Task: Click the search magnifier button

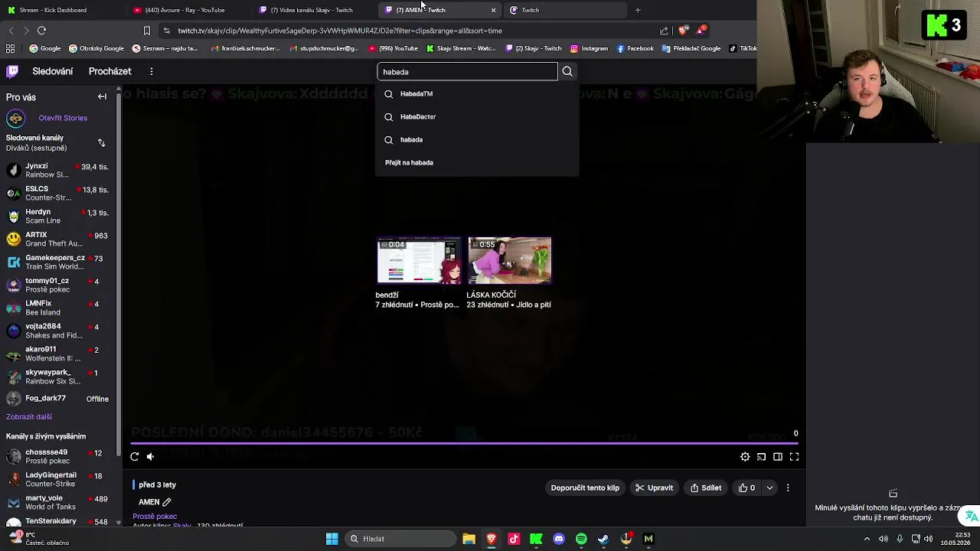Action: 567,71
